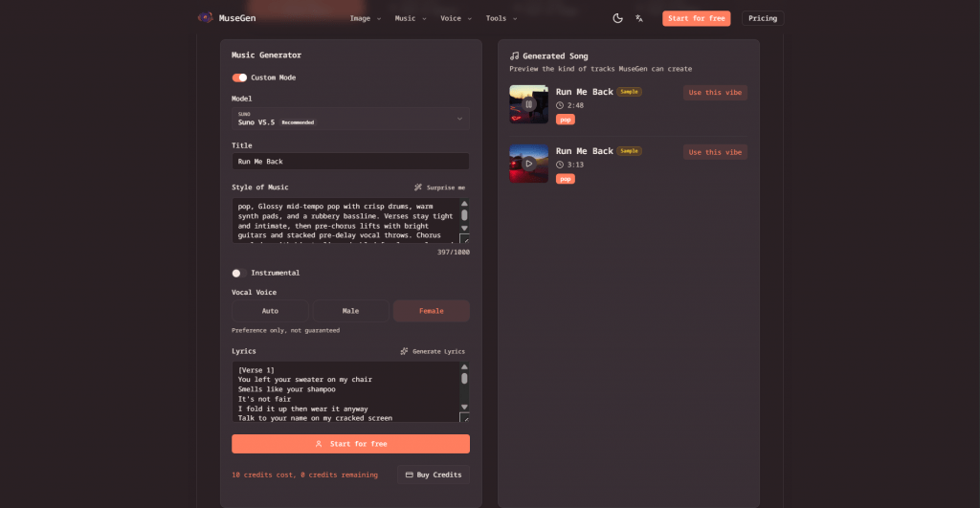Use this vibe for the 2:48 sample
Viewport: 980px width, 508px height.
[x=715, y=93]
